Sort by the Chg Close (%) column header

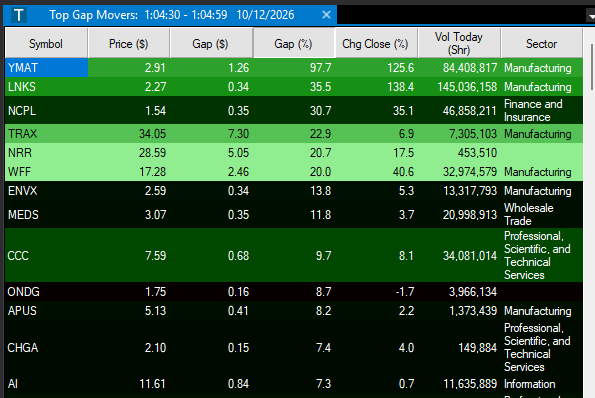pos(376,44)
